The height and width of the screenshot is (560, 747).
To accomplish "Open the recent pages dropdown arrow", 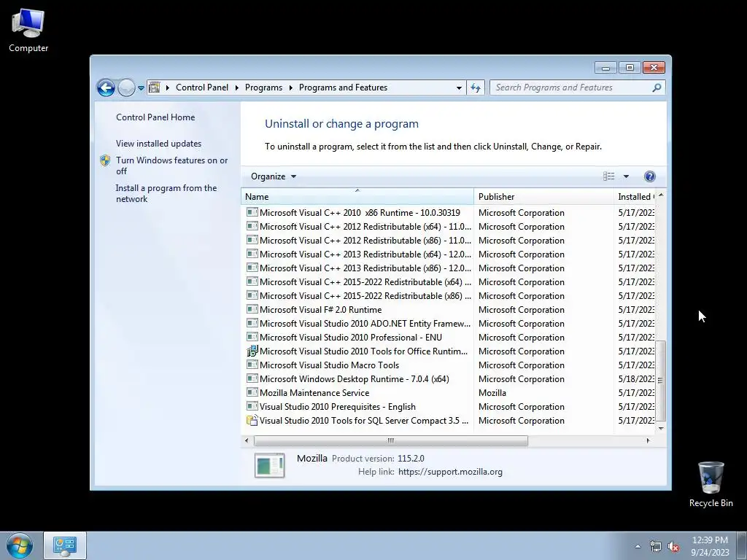I will point(141,88).
